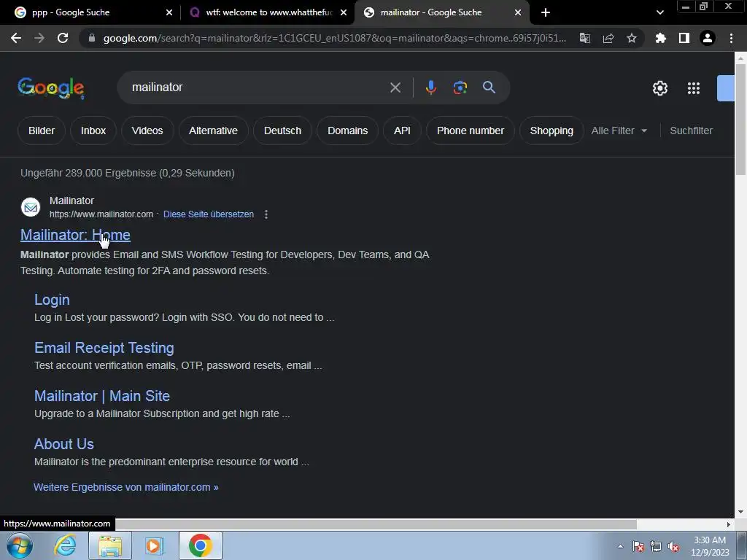Image resolution: width=747 pixels, height=560 pixels.
Task: Open the three-dot menu beside Mailinator result
Action: 266,214
